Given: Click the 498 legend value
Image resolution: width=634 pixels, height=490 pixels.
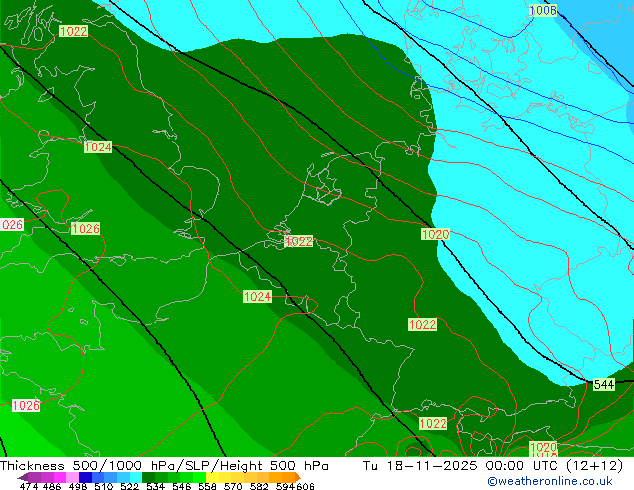Looking at the screenshot, I should pyautogui.click(x=78, y=486).
